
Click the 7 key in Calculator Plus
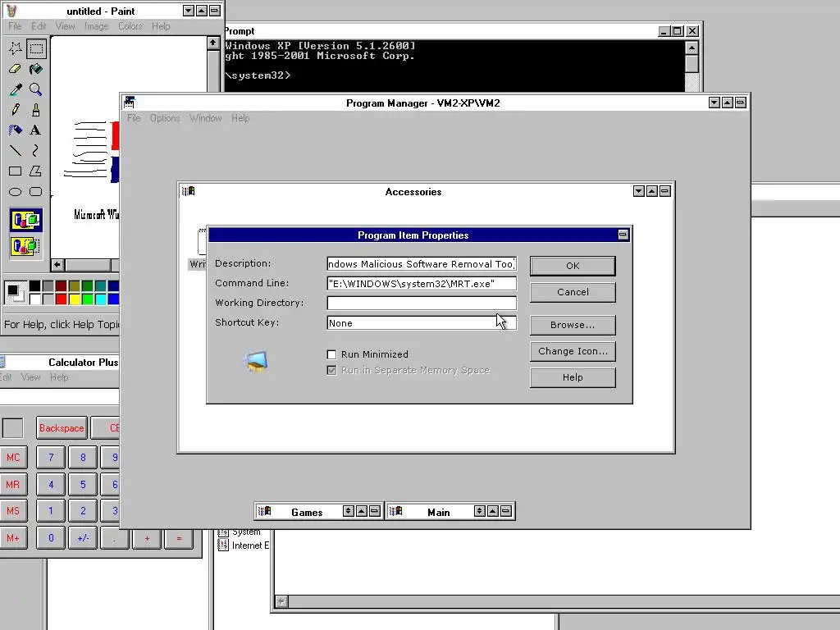(x=51, y=458)
